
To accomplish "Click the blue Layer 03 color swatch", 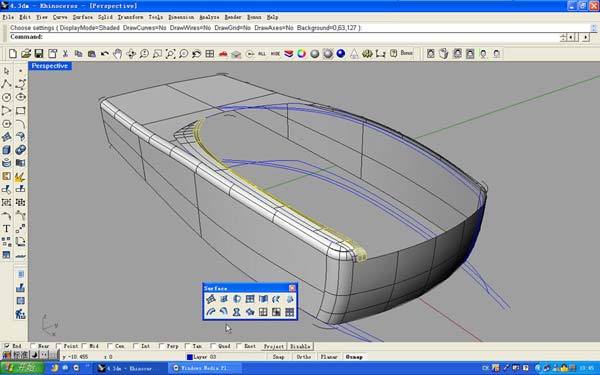I will 189,357.
